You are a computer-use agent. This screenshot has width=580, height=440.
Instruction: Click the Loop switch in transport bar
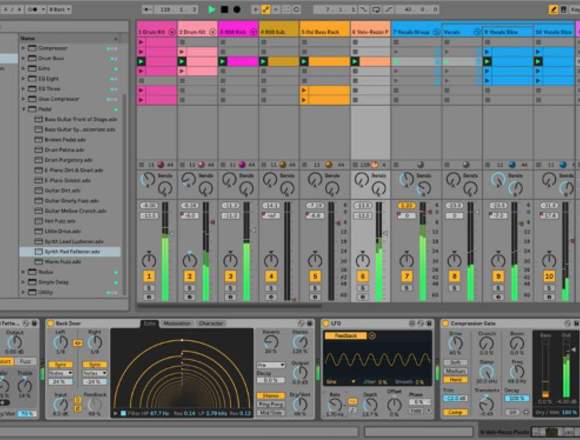click(x=376, y=9)
